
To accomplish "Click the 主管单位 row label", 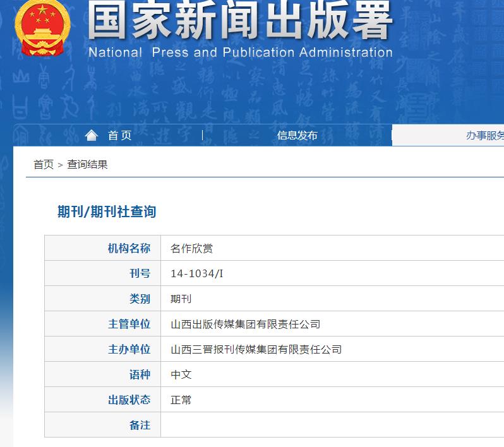I will (x=129, y=324).
